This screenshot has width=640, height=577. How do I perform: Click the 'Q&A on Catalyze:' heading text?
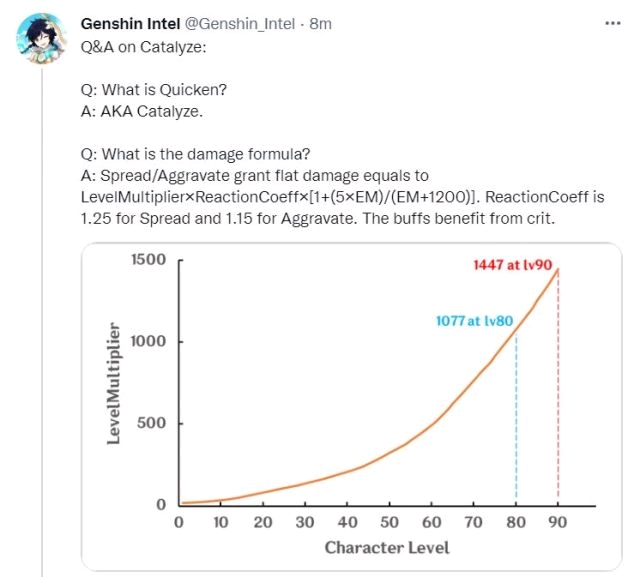tap(144, 47)
